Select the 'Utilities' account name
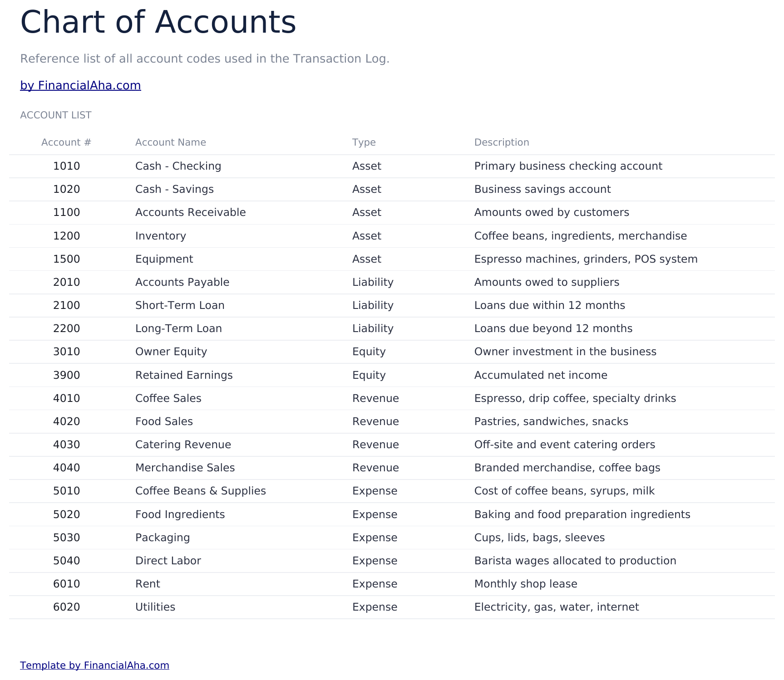The width and height of the screenshot is (784, 680). pos(155,607)
